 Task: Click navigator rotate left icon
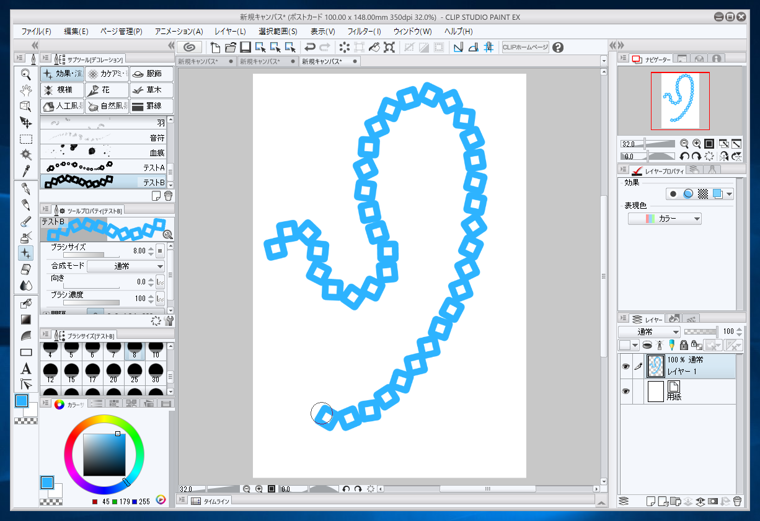684,156
